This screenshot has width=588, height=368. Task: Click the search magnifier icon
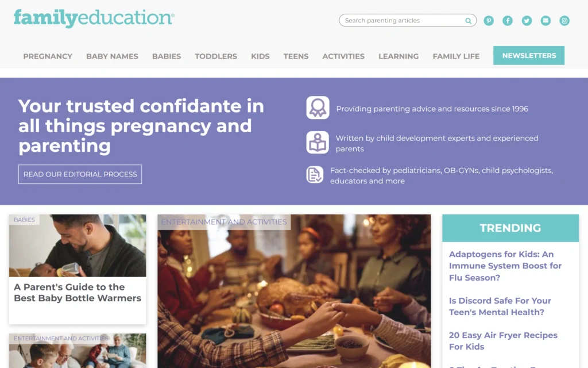tap(469, 21)
